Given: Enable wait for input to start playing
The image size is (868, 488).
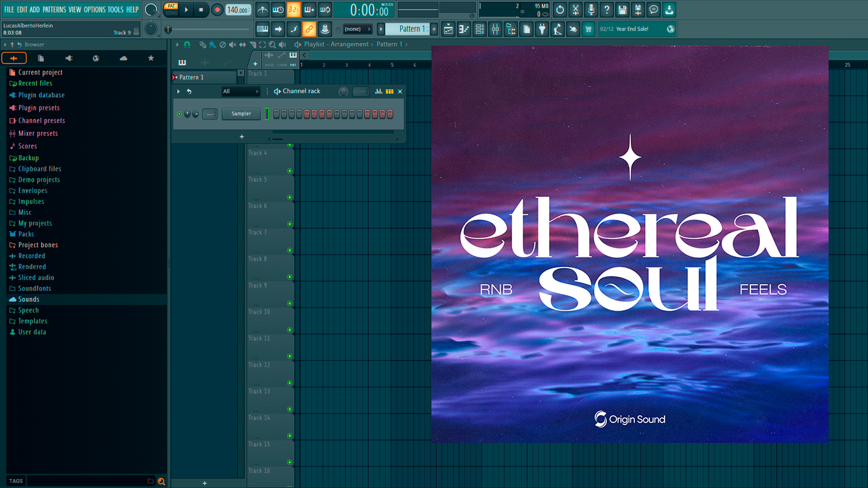Looking at the screenshot, I should tap(278, 10).
